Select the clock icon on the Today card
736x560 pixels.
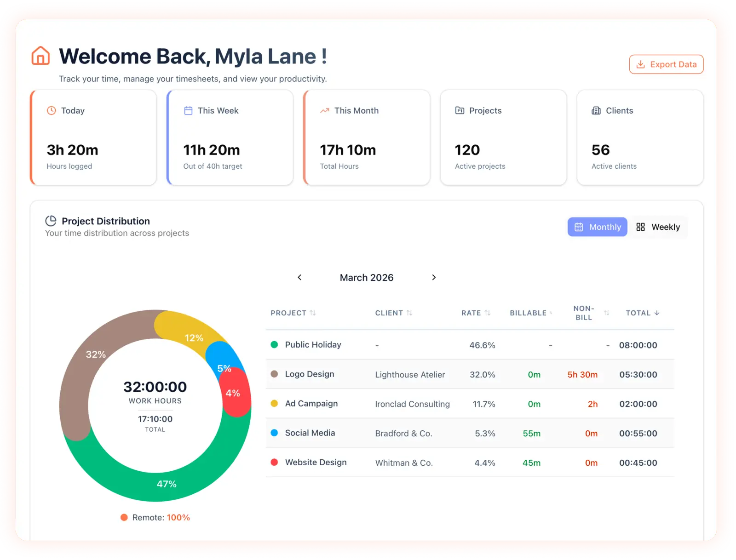coord(51,110)
